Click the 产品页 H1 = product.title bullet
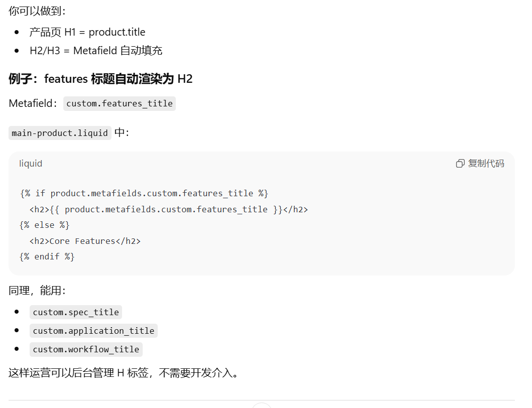532x408 pixels. (87, 32)
